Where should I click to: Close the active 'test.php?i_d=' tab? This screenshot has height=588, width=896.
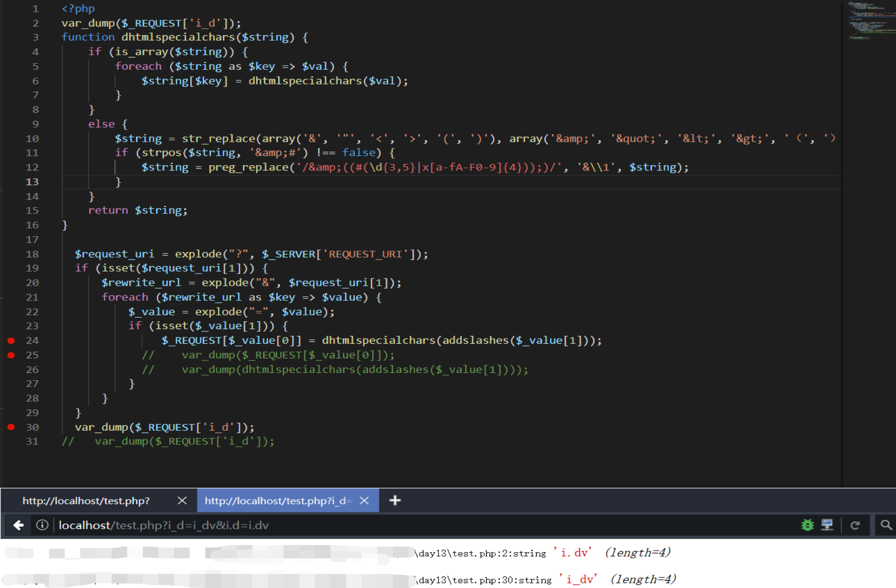pyautogui.click(x=364, y=501)
